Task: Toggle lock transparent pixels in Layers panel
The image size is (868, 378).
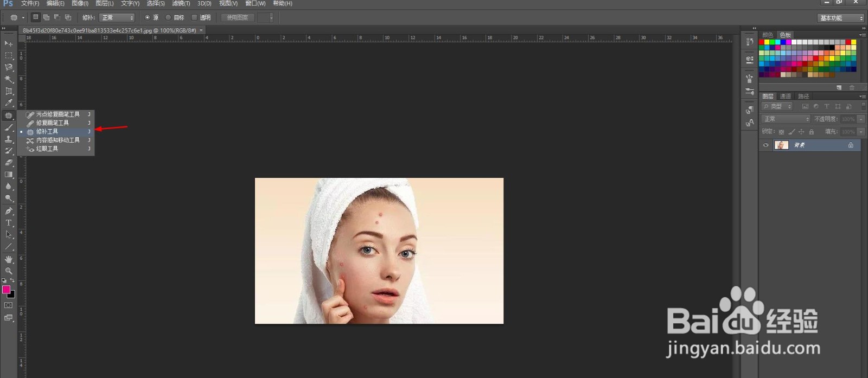Action: point(782,132)
